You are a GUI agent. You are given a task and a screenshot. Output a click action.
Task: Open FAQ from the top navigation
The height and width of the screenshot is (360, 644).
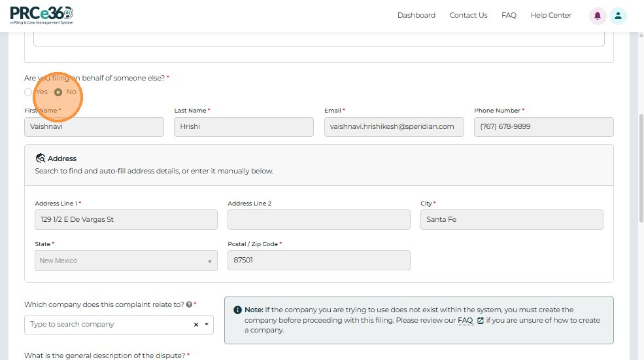pyautogui.click(x=509, y=15)
